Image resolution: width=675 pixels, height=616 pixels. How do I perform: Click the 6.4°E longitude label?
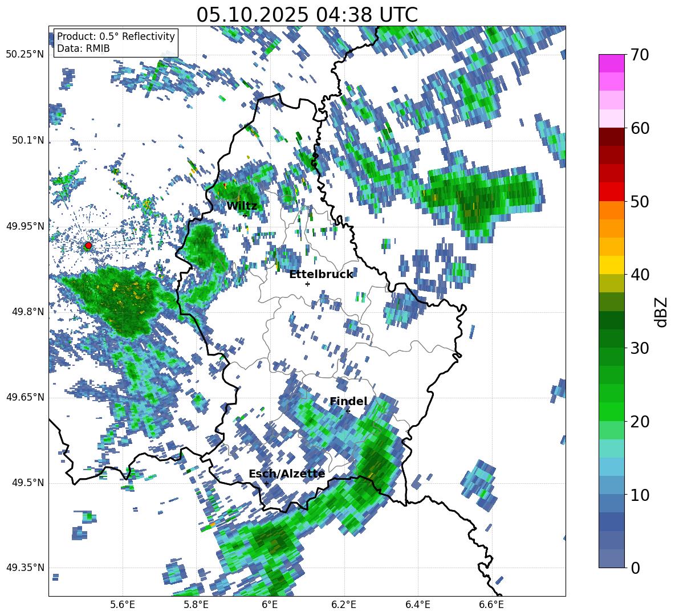coord(417,605)
